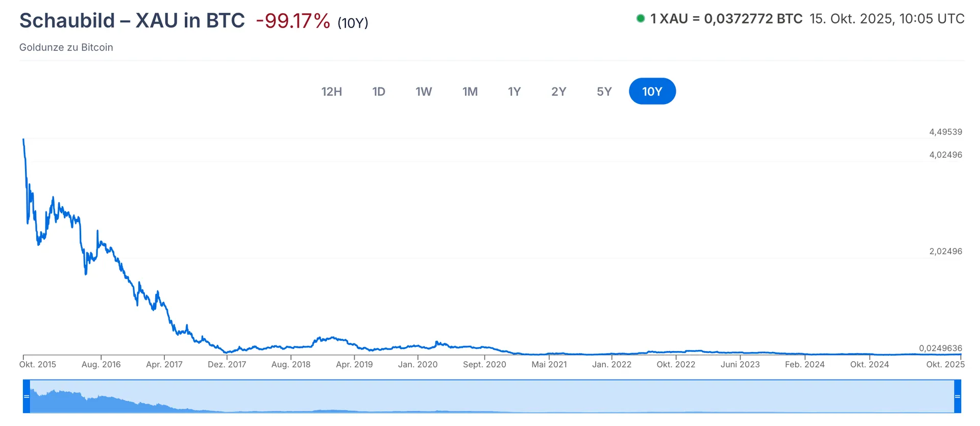Click the green live status dot

(641, 19)
